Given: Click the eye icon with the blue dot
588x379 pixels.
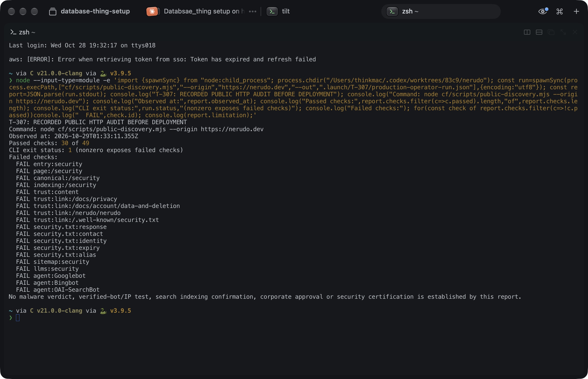Looking at the screenshot, I should click(543, 11).
